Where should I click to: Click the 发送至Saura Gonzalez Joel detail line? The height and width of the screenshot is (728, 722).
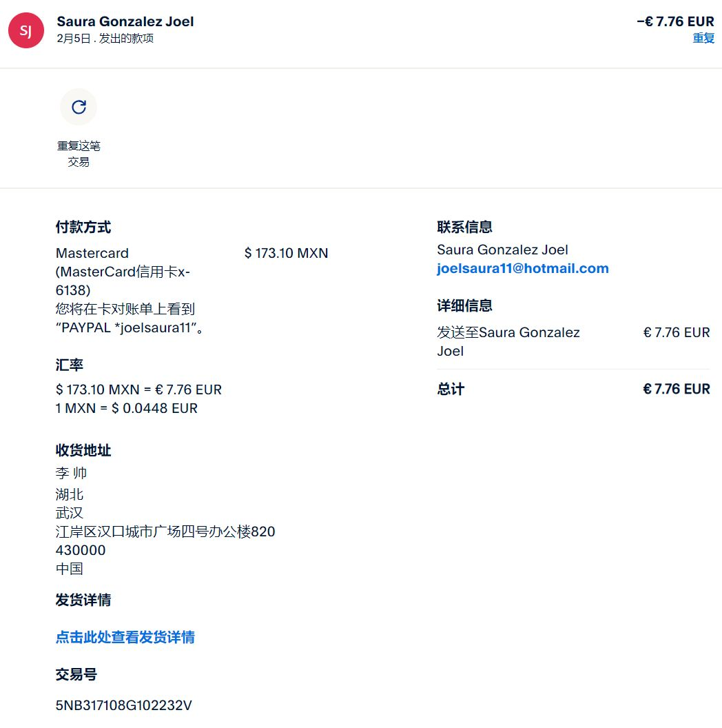pyautogui.click(x=508, y=342)
